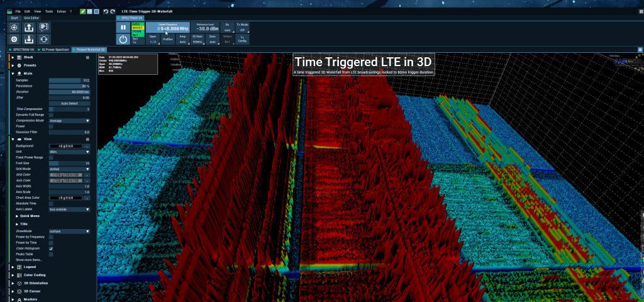Open the DrawMode surface dropdown
Image resolution: width=644 pixels, height=302 pixels.
(69, 231)
